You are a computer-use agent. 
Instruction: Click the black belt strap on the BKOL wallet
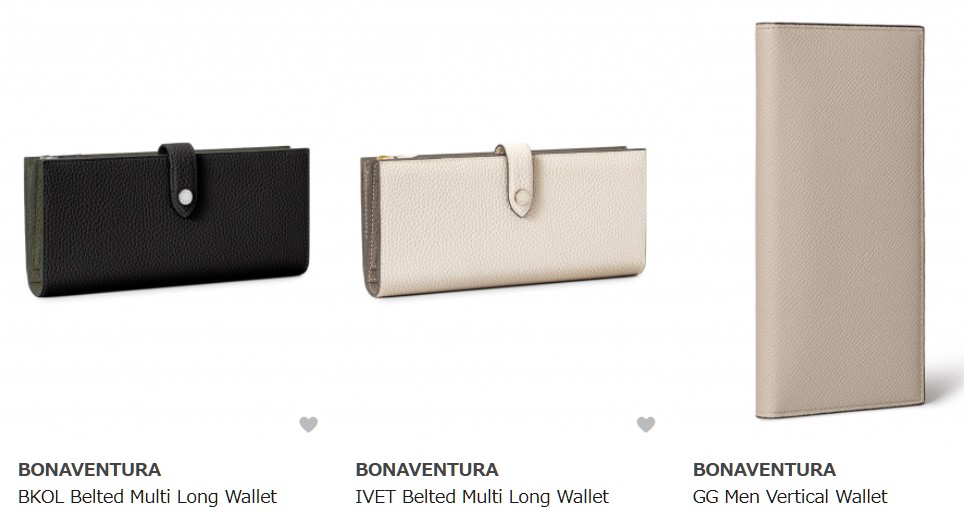178,178
